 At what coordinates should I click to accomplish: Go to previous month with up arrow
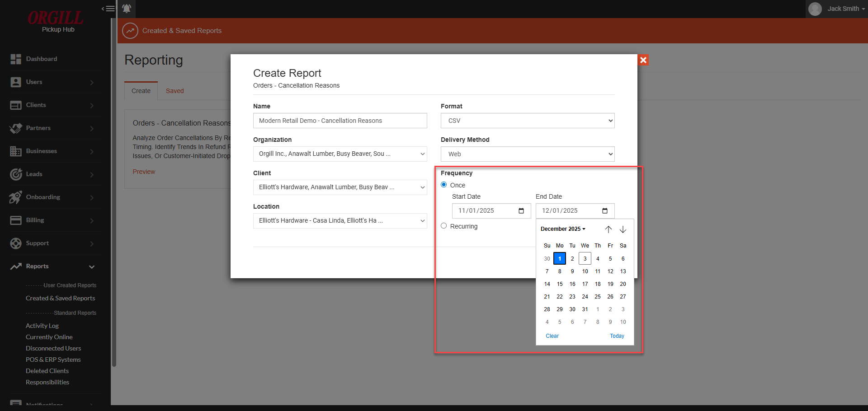pyautogui.click(x=609, y=229)
